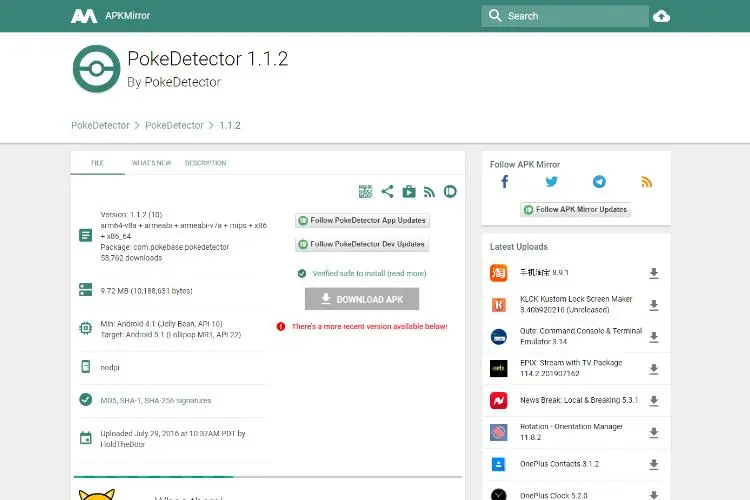Click the upload cloud icon in header
750x500 pixels.
tap(662, 16)
